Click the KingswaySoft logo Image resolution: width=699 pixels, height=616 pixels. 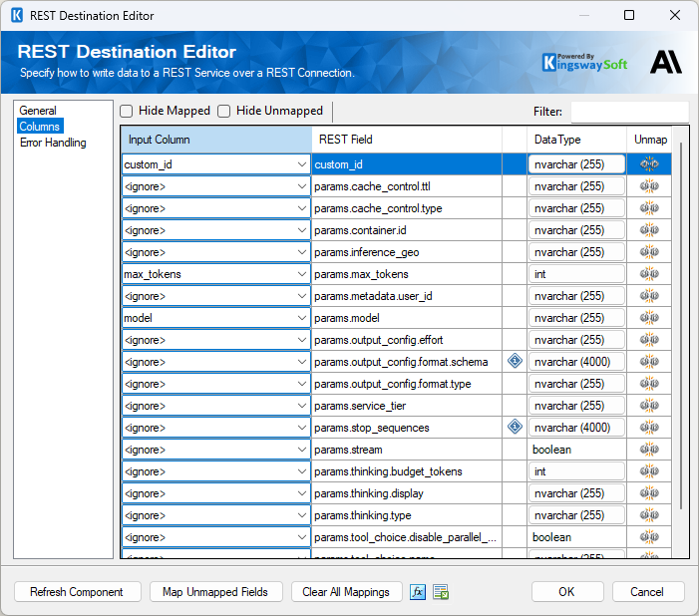pyautogui.click(x=584, y=63)
